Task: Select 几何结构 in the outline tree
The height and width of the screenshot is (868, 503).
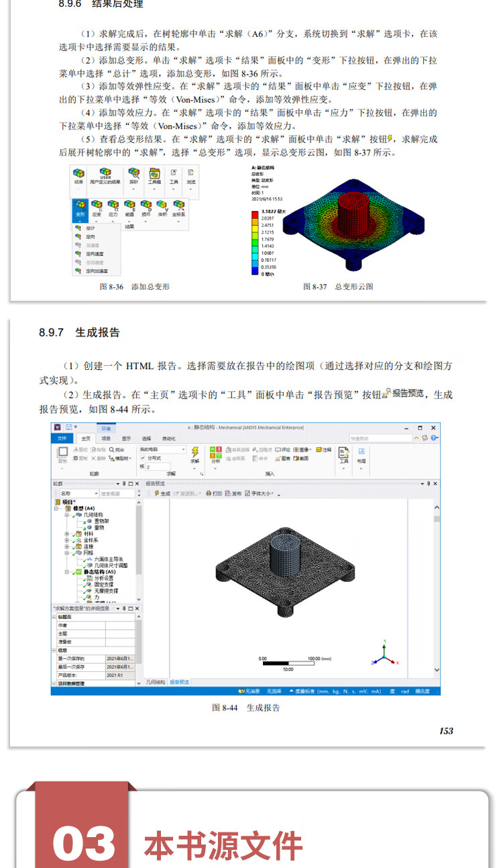Action: (x=94, y=515)
